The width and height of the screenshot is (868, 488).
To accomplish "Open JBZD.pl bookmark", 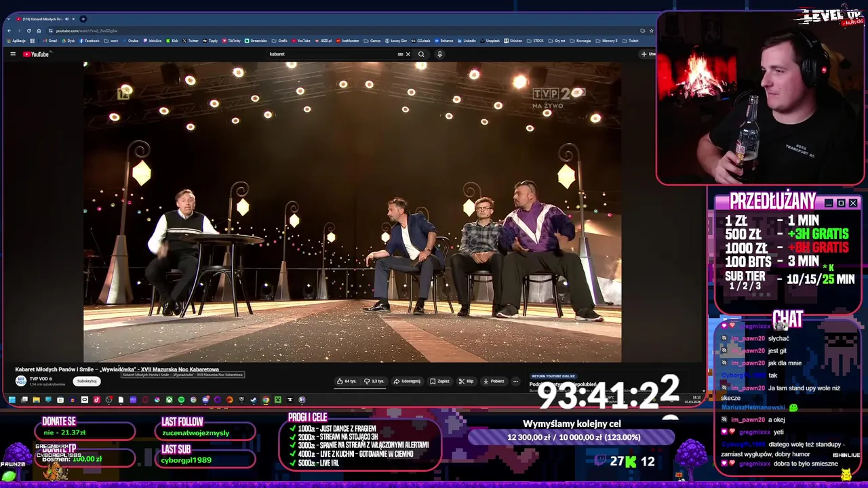I will click(x=323, y=41).
